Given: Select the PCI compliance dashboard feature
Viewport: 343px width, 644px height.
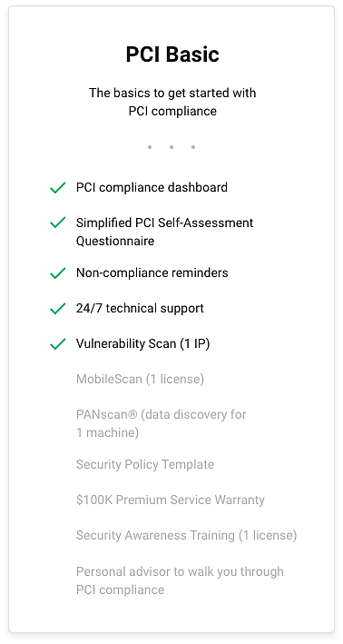Looking at the screenshot, I should click(x=152, y=188).
